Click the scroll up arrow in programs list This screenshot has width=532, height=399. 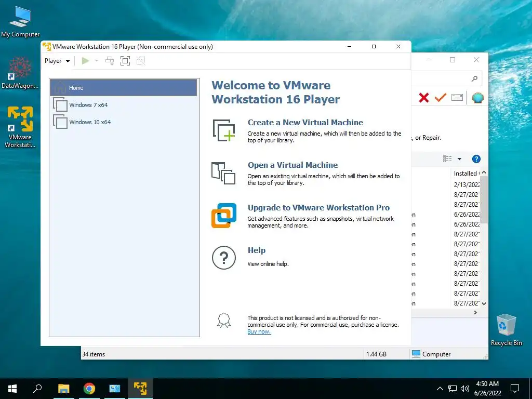pyautogui.click(x=484, y=172)
